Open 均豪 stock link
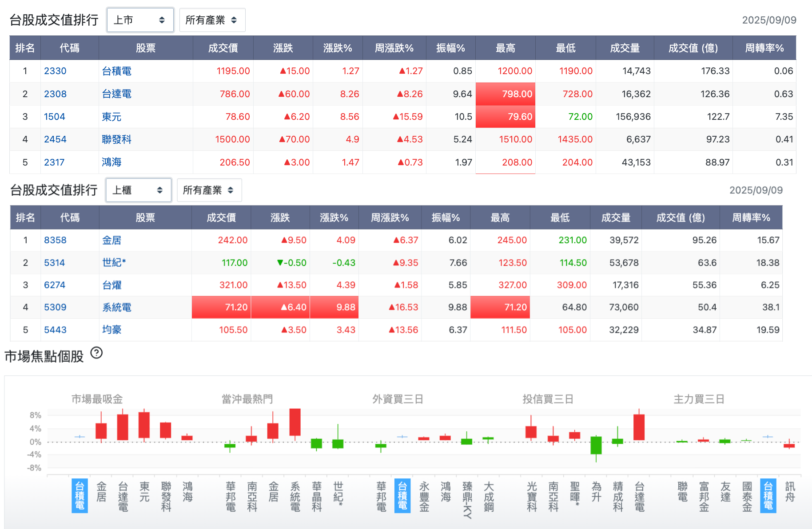The image size is (812, 529). tap(111, 330)
